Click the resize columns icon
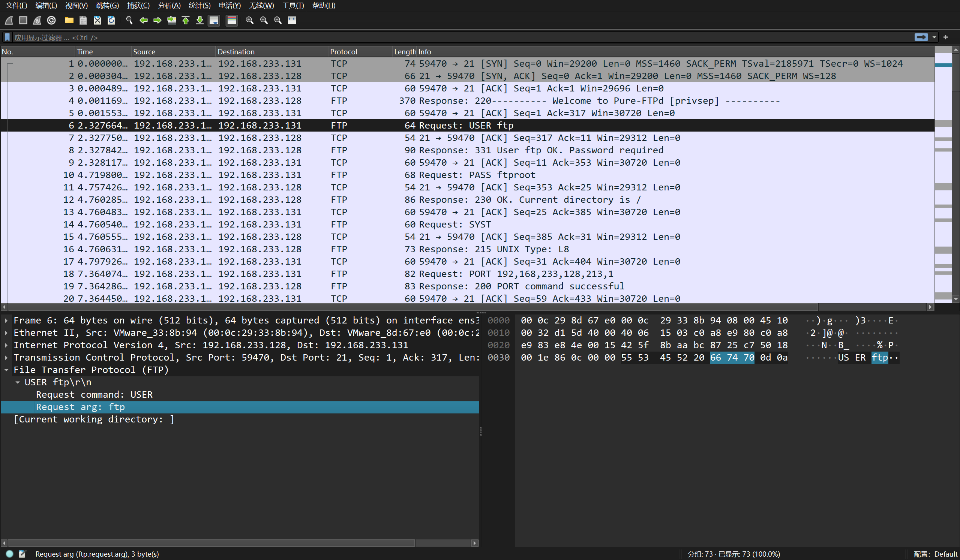This screenshot has height=560, width=960. [292, 20]
